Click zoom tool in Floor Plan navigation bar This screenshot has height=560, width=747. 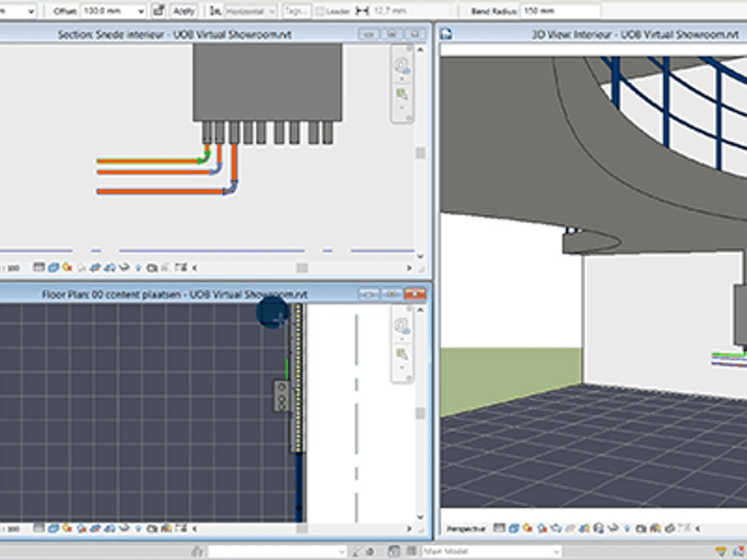pyautogui.click(x=402, y=355)
